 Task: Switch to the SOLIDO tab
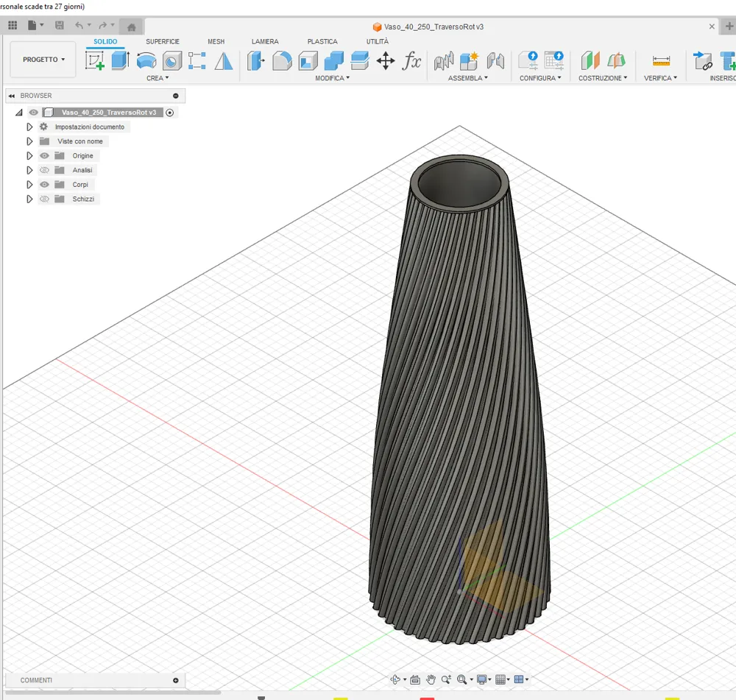coord(105,41)
